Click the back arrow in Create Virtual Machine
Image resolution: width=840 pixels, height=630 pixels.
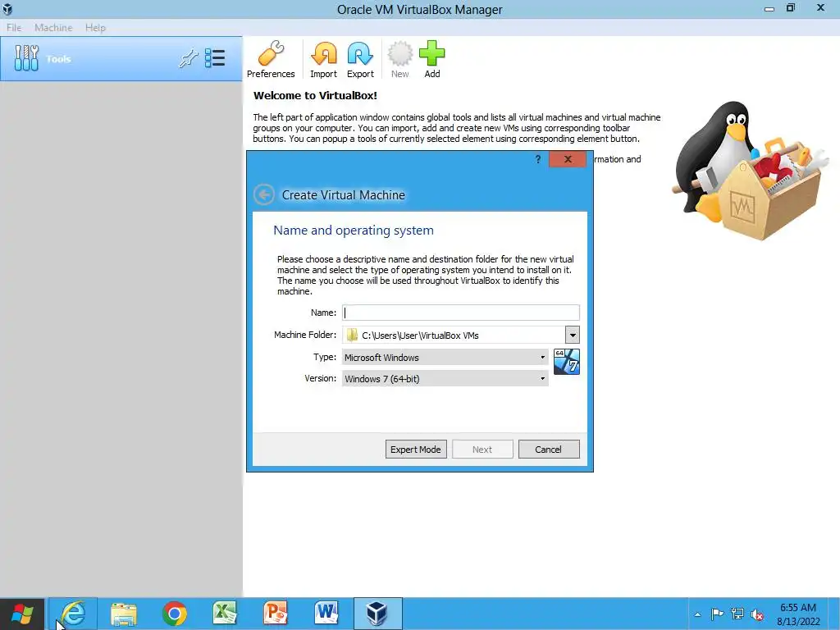tap(264, 195)
